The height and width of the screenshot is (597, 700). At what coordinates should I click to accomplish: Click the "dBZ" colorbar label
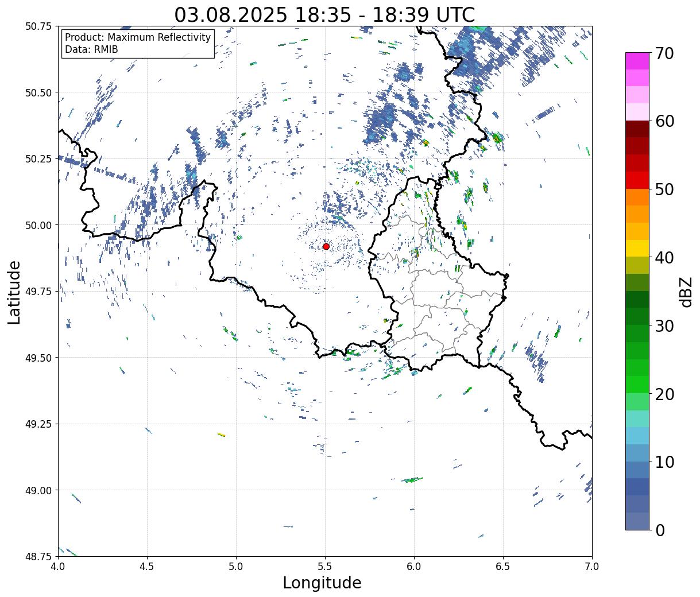coord(686,292)
